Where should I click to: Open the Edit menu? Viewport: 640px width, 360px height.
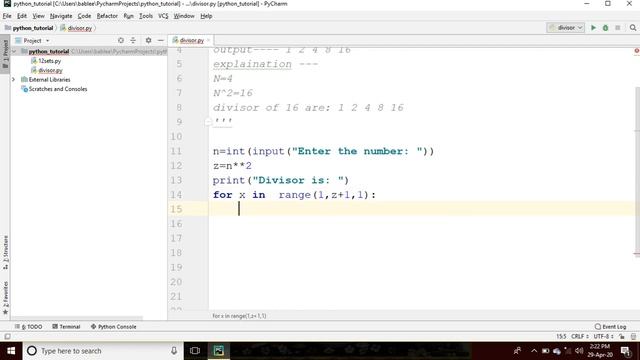coord(22,16)
